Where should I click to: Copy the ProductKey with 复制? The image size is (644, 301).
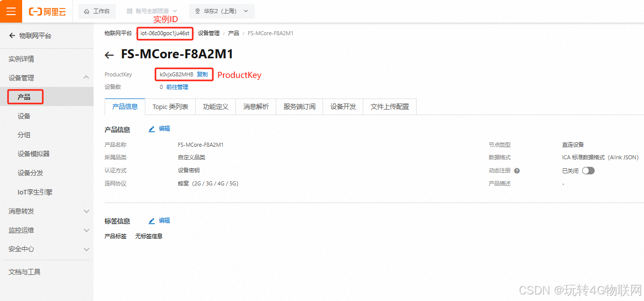(x=202, y=74)
